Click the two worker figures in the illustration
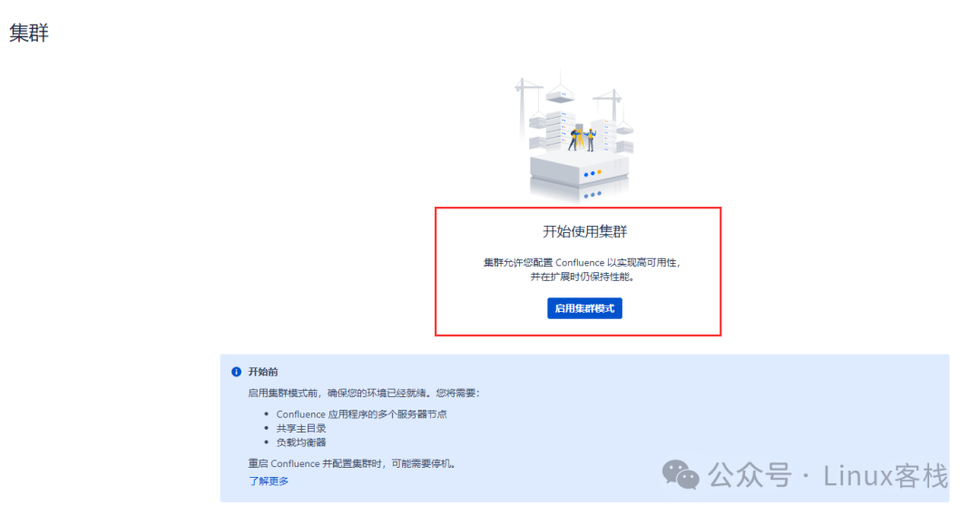 pos(583,140)
